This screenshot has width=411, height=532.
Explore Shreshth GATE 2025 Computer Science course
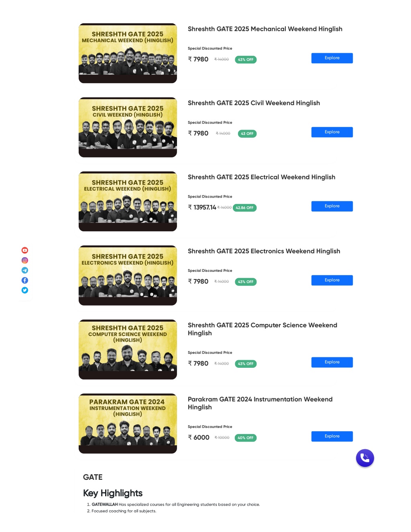[332, 362]
